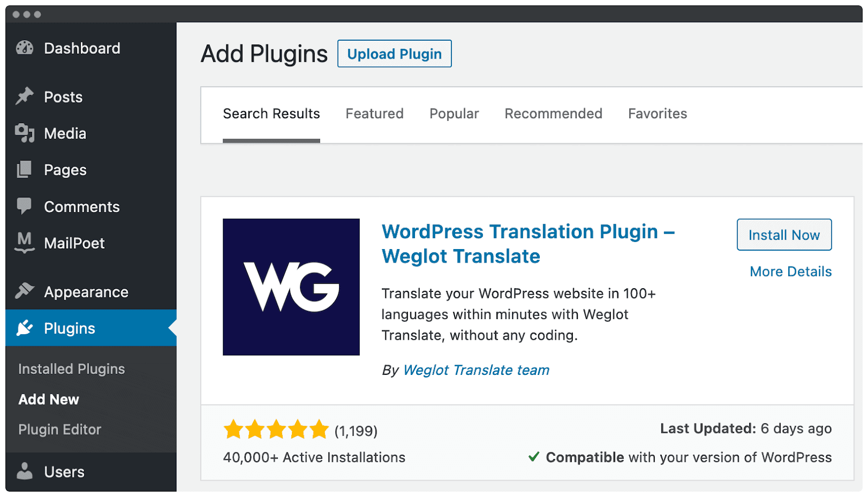The image size is (868, 497).
Task: Switch to the Favorites tab
Action: click(x=658, y=113)
